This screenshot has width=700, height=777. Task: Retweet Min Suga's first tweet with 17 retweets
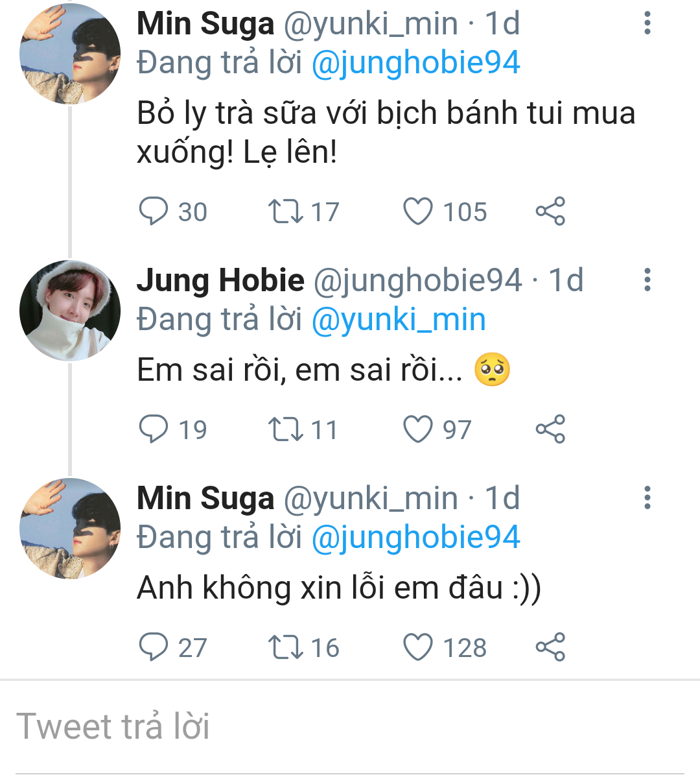click(285, 211)
